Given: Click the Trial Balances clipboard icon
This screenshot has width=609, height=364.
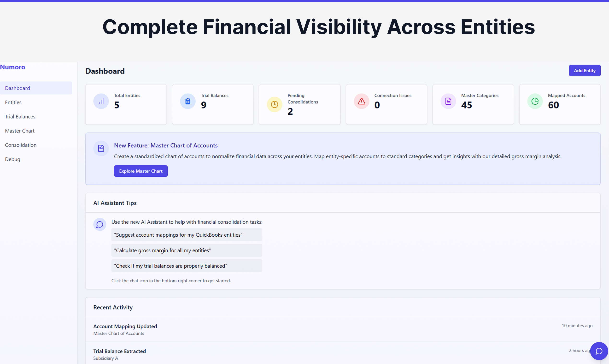Looking at the screenshot, I should point(187,101).
